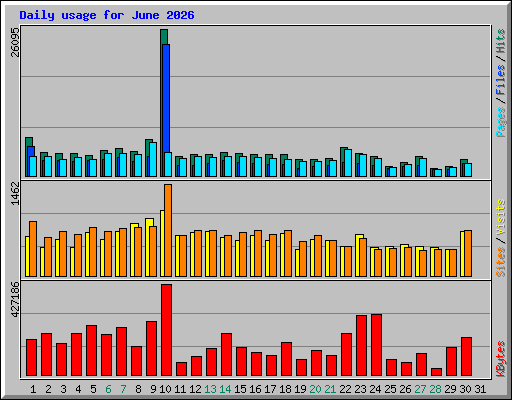Click the tall blue Files bar for day 10
The width and height of the screenshot is (512, 400).
click(166, 98)
